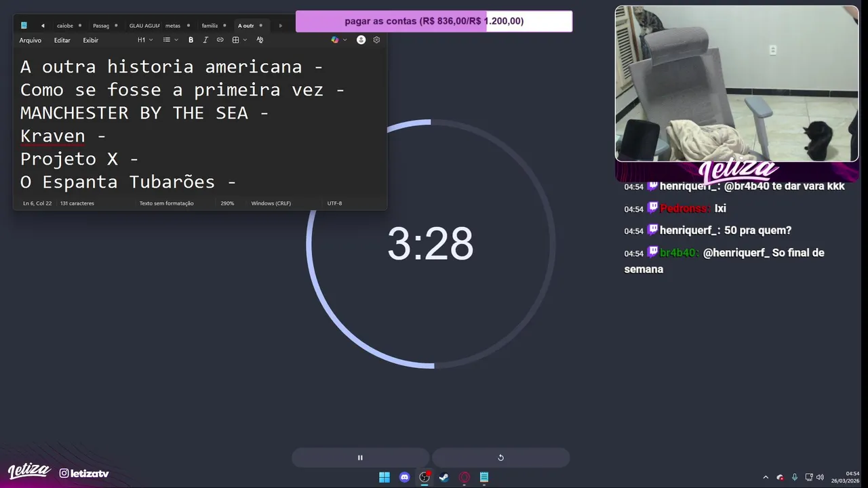
Task: Switch to the familia tab
Action: click(x=215, y=26)
